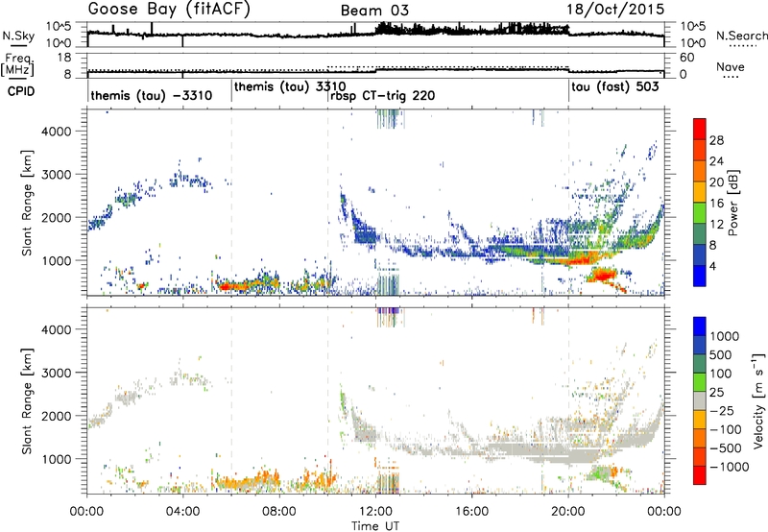Select the '12:00' time tick label
This screenshot has width=768, height=532.
coord(375,512)
